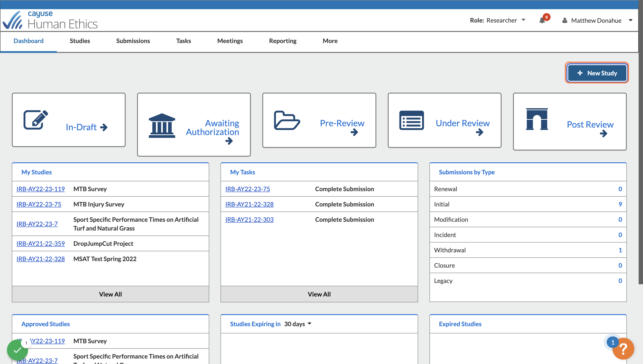Open the More navigation menu

coord(330,41)
